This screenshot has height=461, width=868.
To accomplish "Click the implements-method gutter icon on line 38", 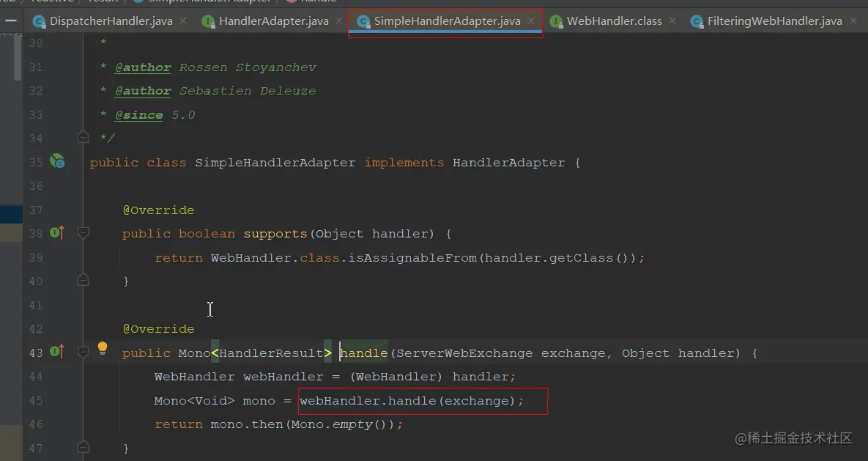I will pos(57,233).
